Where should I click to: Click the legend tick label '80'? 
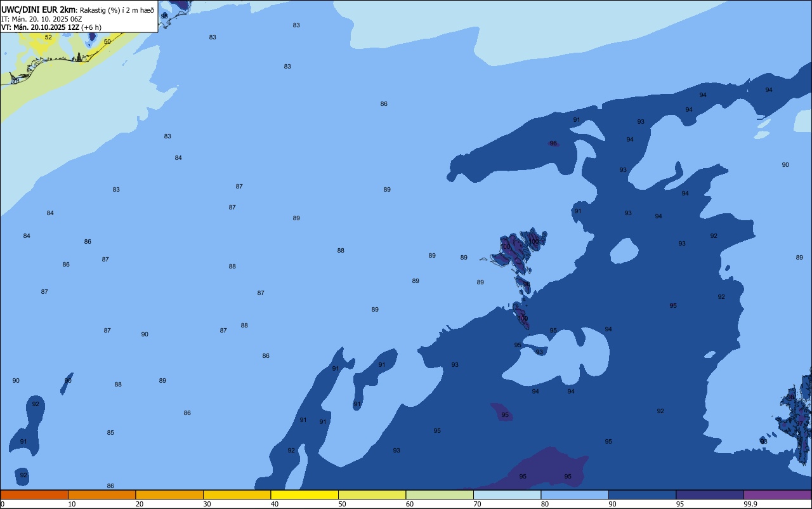coord(545,504)
